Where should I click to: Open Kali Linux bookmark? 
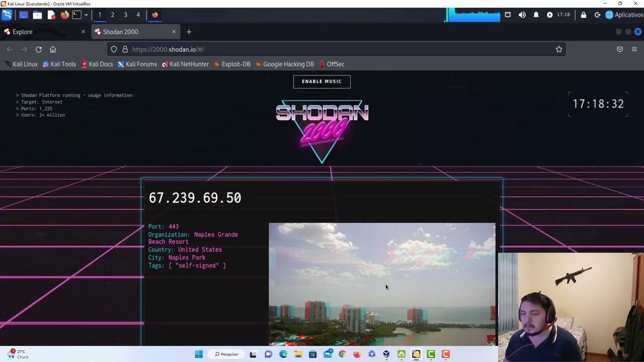[21, 64]
